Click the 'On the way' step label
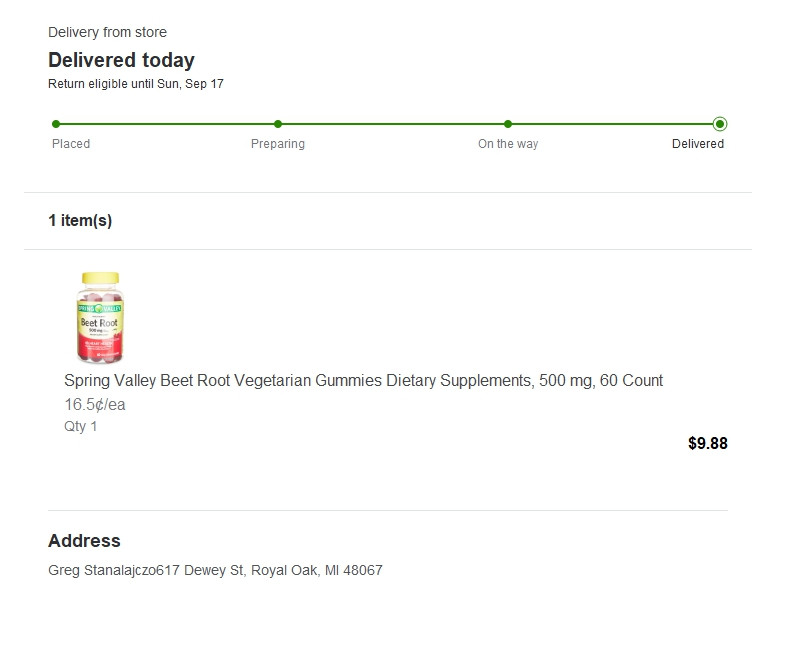Screen dimensions: 800x646 [508, 144]
